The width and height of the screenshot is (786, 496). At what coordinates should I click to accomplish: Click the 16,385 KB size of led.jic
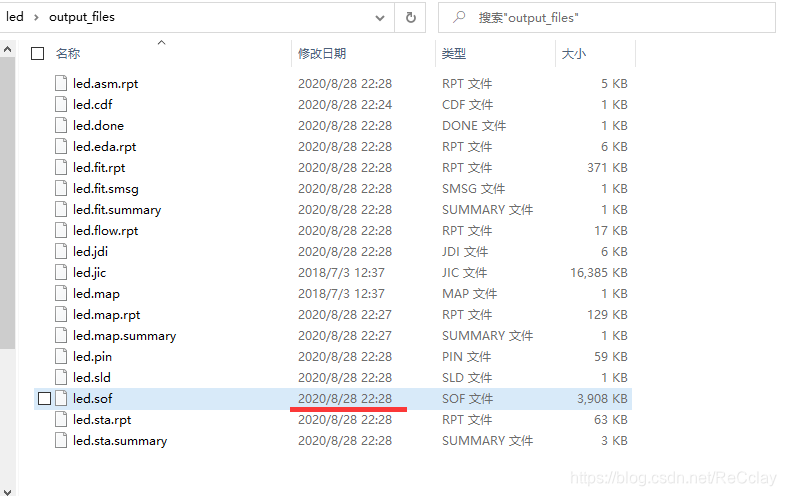599,272
